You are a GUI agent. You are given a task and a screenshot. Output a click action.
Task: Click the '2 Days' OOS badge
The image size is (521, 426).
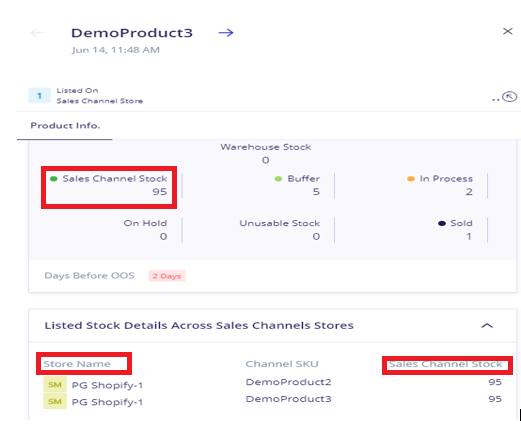click(167, 276)
